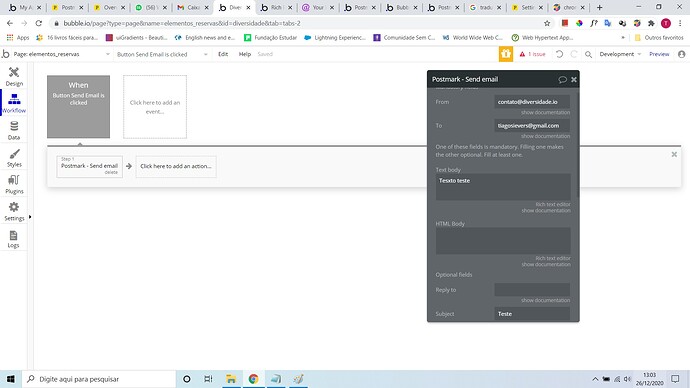Screen dimensions: 690x388
Task: Focus the Windows taskbar search box
Action: 99,379
